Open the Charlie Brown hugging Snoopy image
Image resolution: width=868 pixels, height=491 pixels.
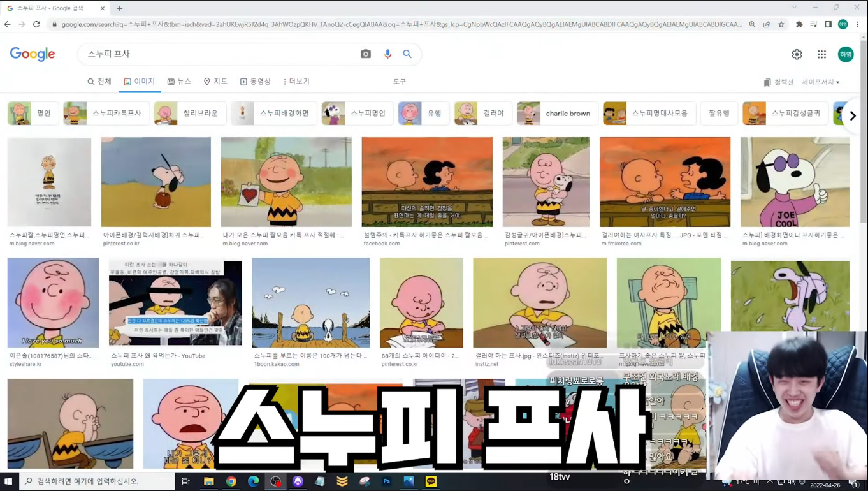pyautogui.click(x=546, y=182)
